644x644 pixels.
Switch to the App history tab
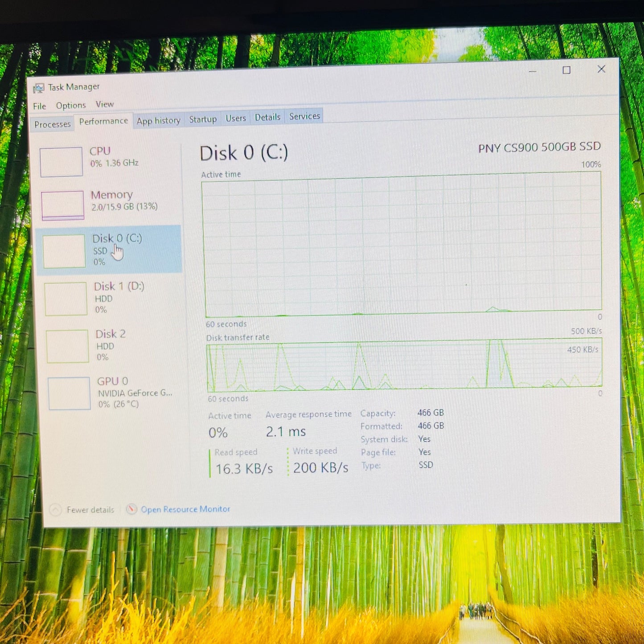click(158, 120)
